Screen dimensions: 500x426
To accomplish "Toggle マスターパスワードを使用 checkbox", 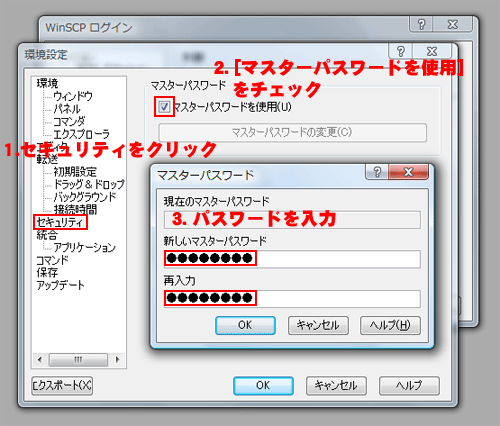I will click(164, 107).
